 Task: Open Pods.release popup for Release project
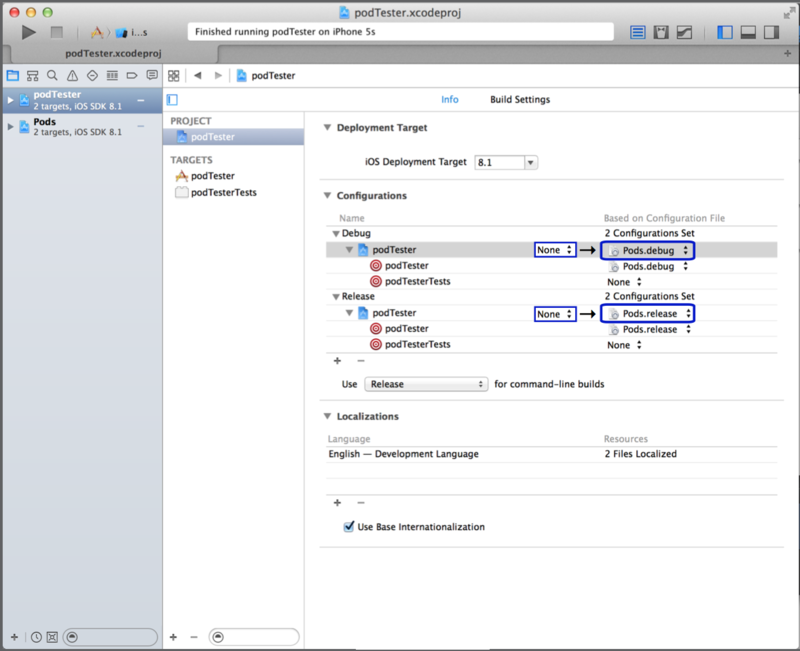[x=647, y=313]
